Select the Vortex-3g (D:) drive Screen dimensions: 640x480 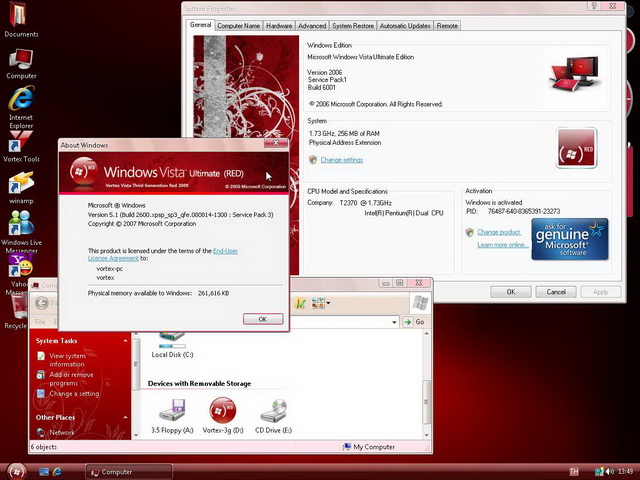pyautogui.click(x=223, y=416)
